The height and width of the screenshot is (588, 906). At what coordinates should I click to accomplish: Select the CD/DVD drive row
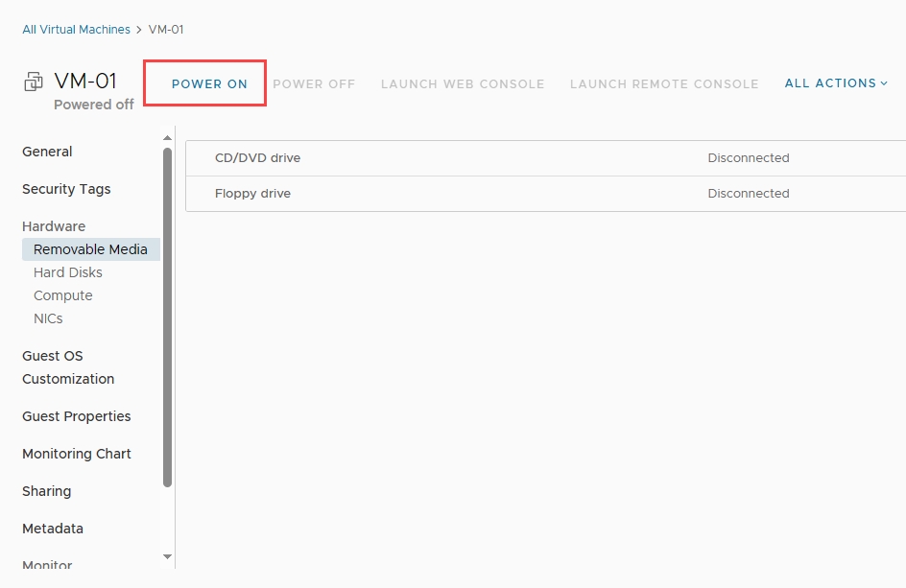click(545, 158)
